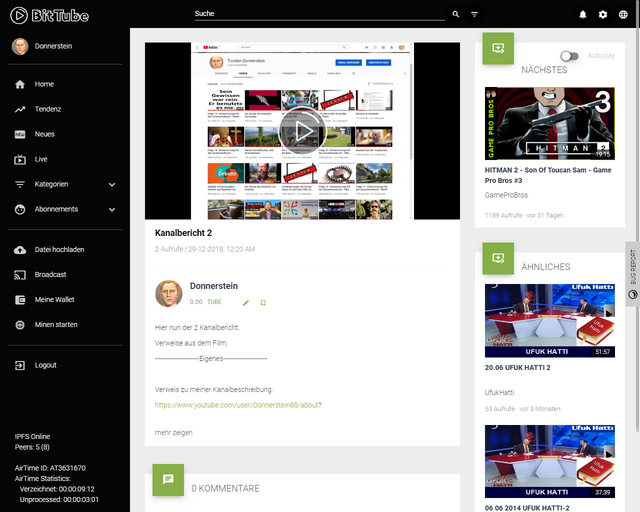Click the Donnerstein avatar below the video

pyautogui.click(x=169, y=294)
